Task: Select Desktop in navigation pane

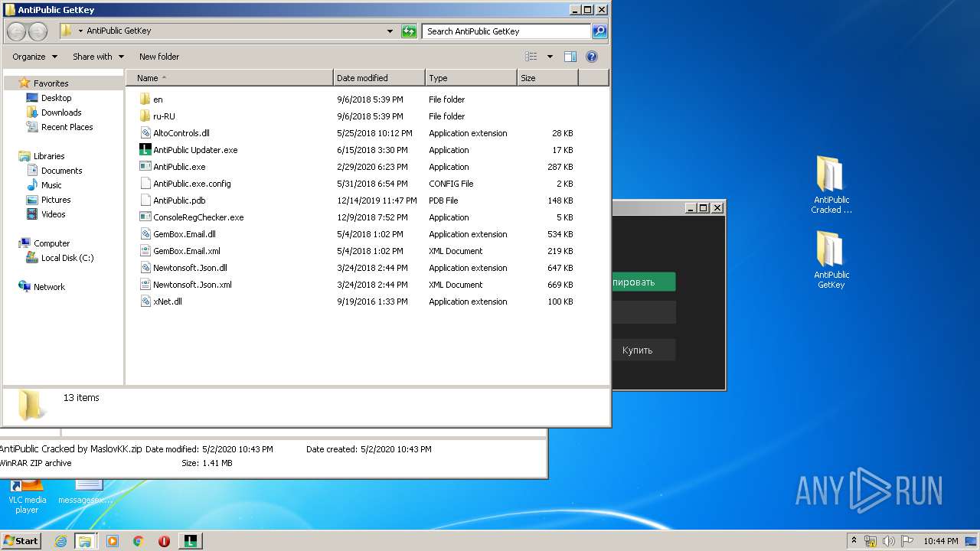Action: [56, 98]
